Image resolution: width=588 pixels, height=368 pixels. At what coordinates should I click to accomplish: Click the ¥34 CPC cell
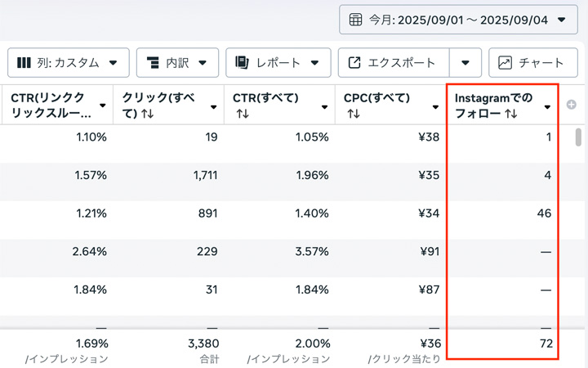(429, 213)
